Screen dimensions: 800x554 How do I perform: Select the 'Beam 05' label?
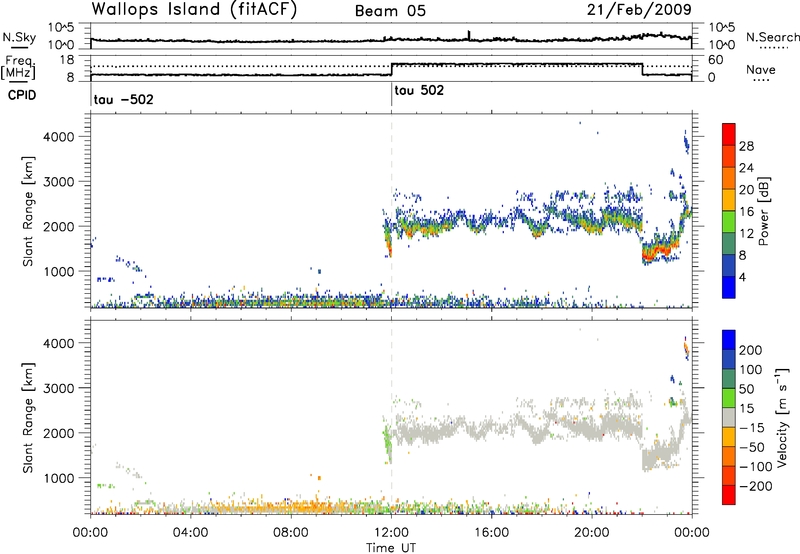[x=390, y=11]
